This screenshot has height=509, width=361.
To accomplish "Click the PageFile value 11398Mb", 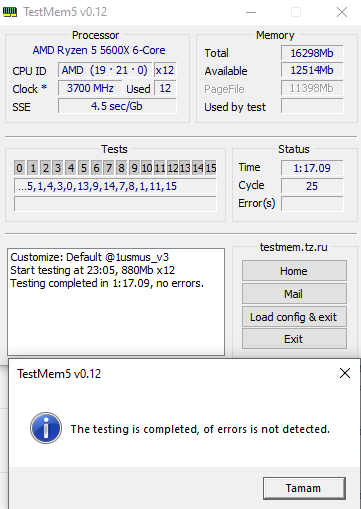I will [x=312, y=88].
